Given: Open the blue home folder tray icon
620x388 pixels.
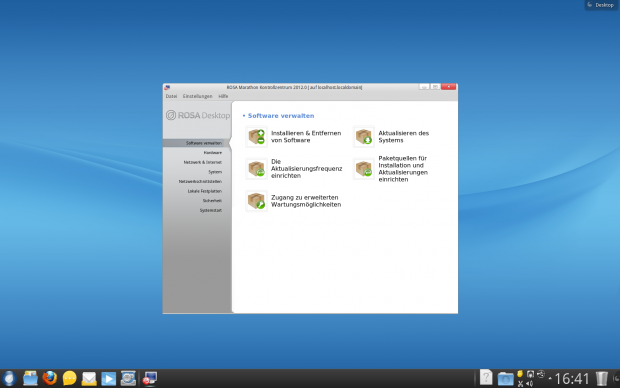Looking at the screenshot, I should point(505,379).
